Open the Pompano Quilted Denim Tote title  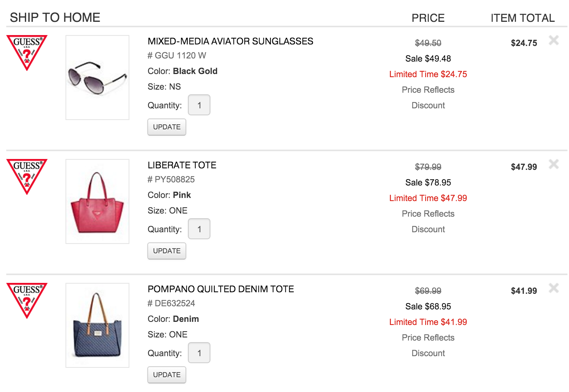pos(221,289)
